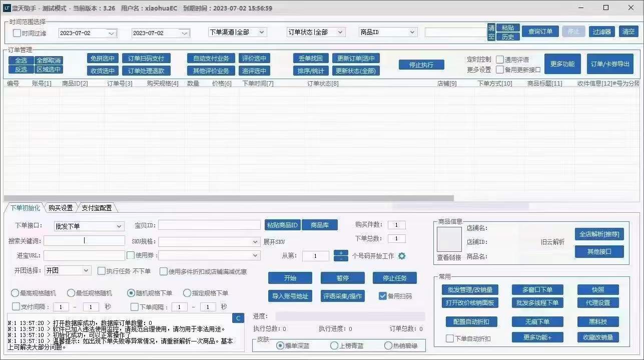644x360 pixels.
Task: Check 执行任务 不下单 option
Action: click(101, 271)
